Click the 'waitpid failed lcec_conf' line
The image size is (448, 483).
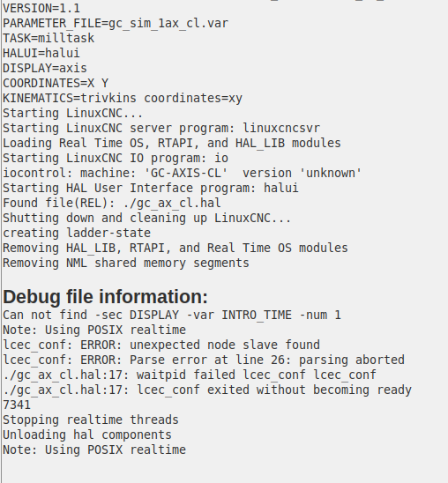click(x=190, y=375)
